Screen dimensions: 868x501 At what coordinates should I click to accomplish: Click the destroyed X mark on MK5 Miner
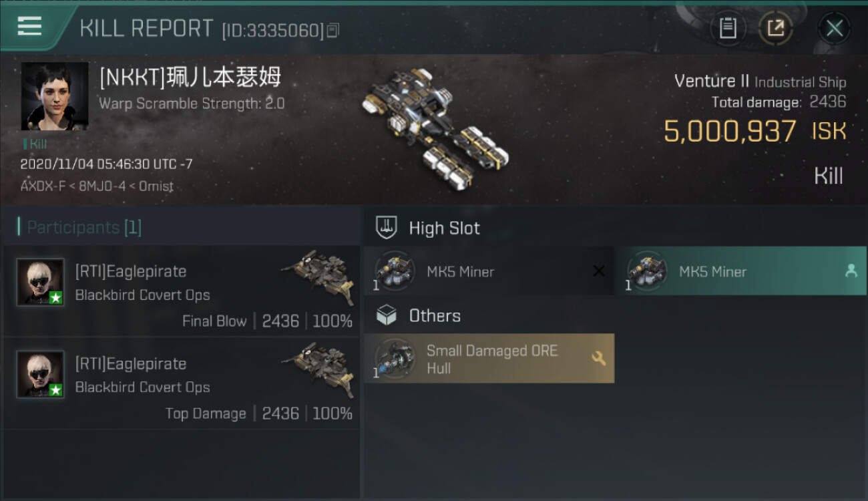tap(599, 271)
